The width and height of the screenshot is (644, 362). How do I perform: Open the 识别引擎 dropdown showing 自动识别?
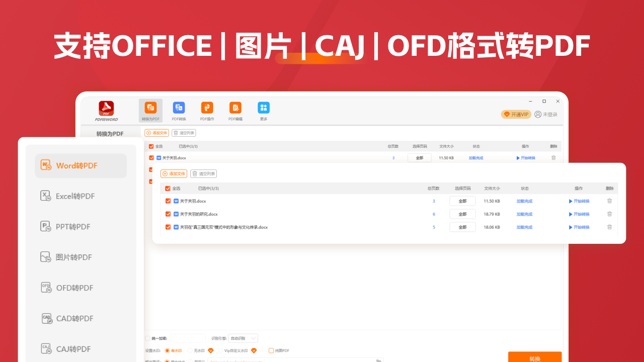click(243, 338)
